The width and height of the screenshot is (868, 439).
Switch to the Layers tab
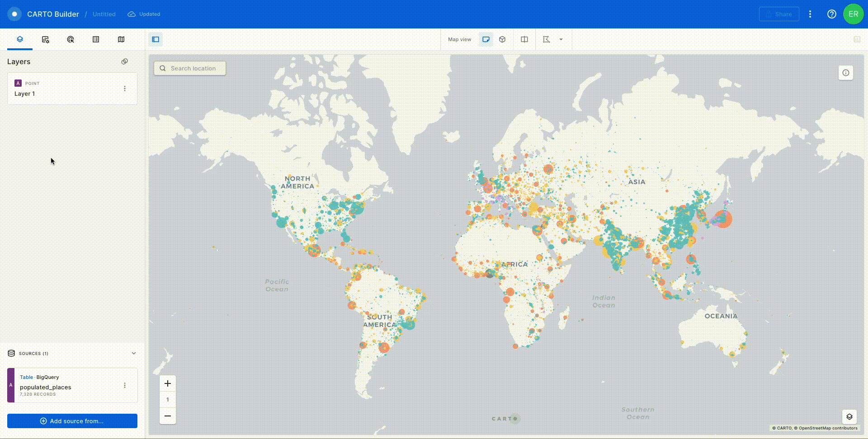(x=20, y=39)
